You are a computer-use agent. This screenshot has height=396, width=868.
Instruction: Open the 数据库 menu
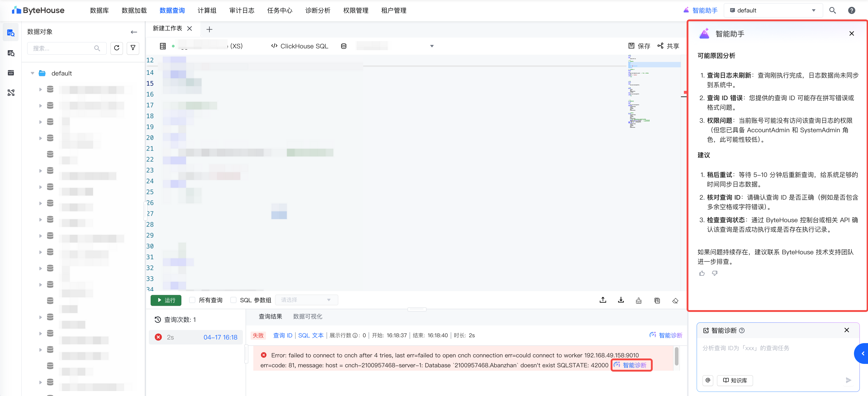tap(100, 10)
